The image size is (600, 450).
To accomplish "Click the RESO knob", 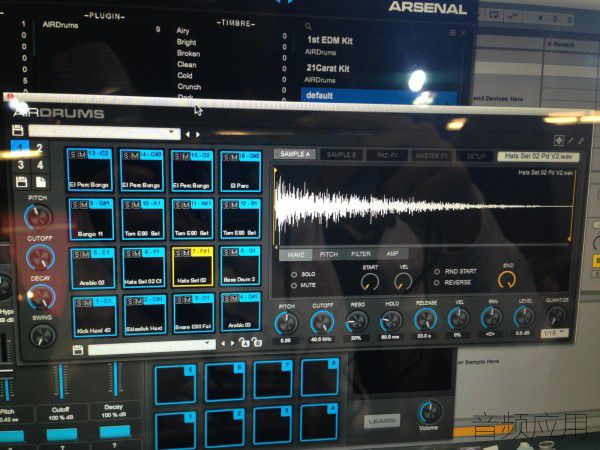I will [357, 321].
